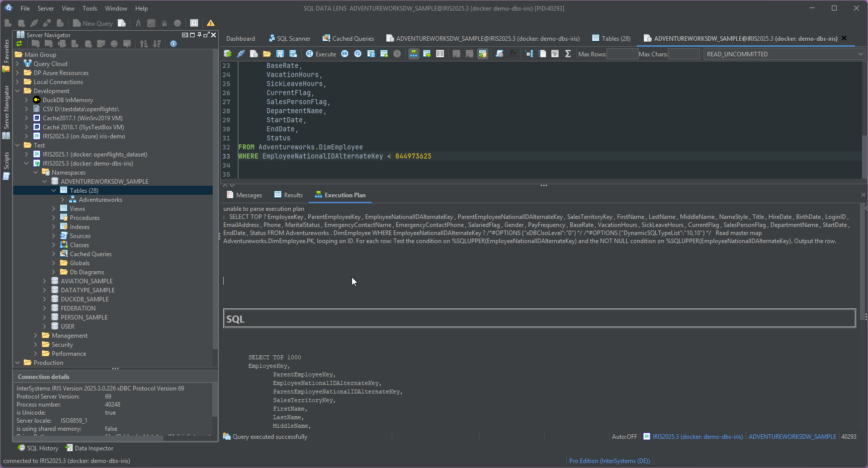This screenshot has width=868, height=468.
Task: Switch to the Results output tab
Action: 289,195
